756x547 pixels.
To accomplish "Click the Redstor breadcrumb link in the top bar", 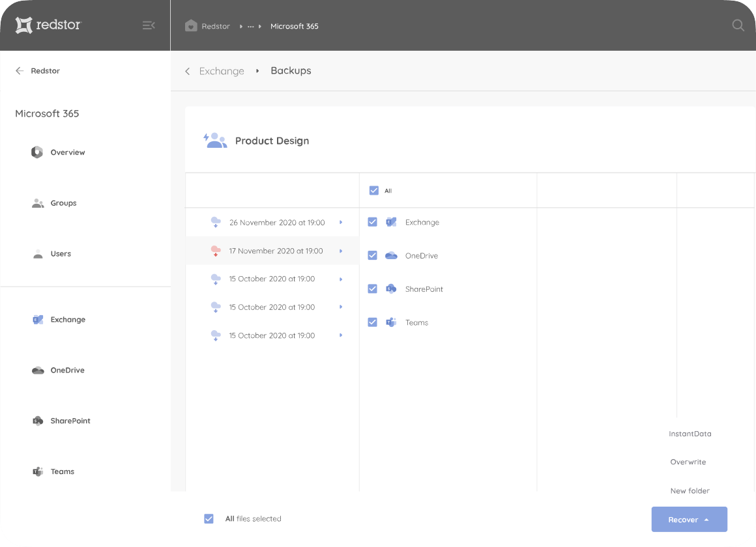I will 216,26.
